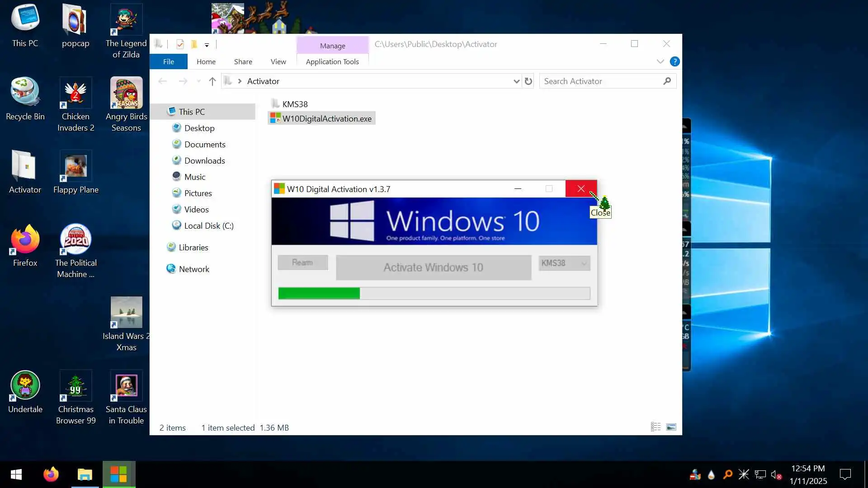868x488 pixels.
Task: Click the properties checkmark in quick access toolbar
Action: click(180, 44)
